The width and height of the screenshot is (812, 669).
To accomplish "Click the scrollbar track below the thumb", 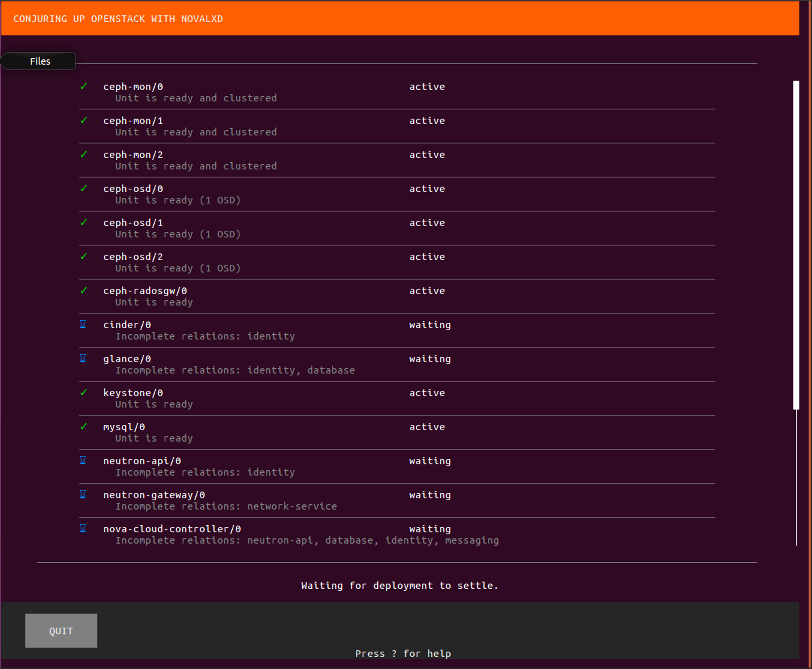I will [x=796, y=477].
